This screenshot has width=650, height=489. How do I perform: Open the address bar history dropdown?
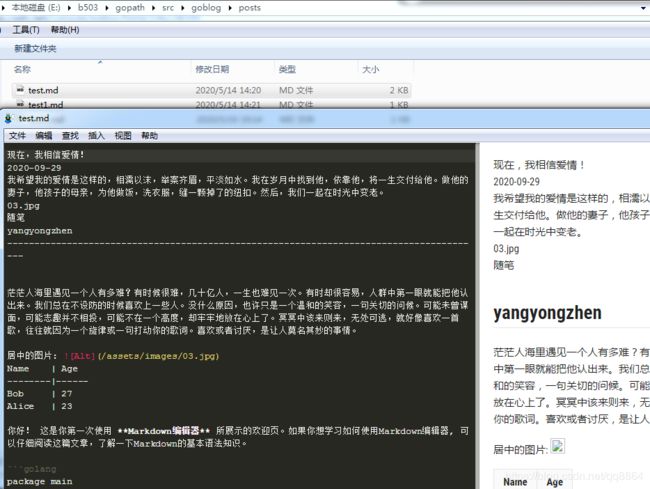coord(644,7)
